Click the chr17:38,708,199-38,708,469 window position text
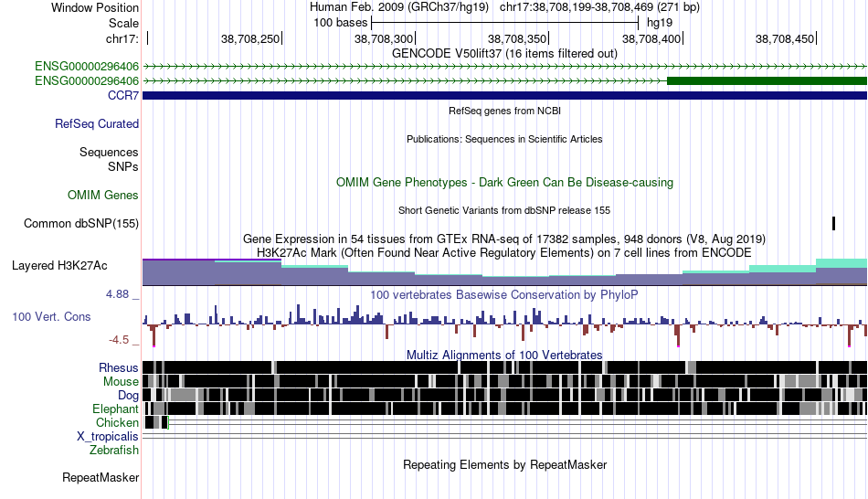 click(x=599, y=7)
